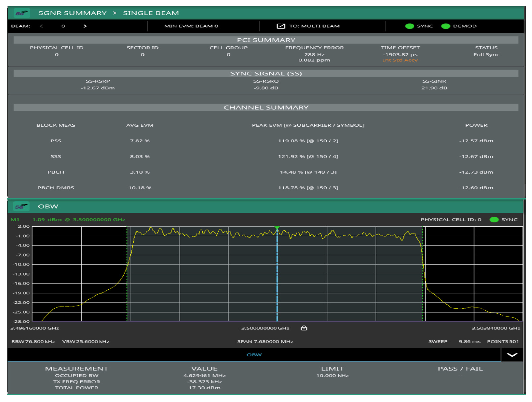Toggle the SYNC status indicator in the top bar
This screenshot has height=402, width=532.
point(410,26)
